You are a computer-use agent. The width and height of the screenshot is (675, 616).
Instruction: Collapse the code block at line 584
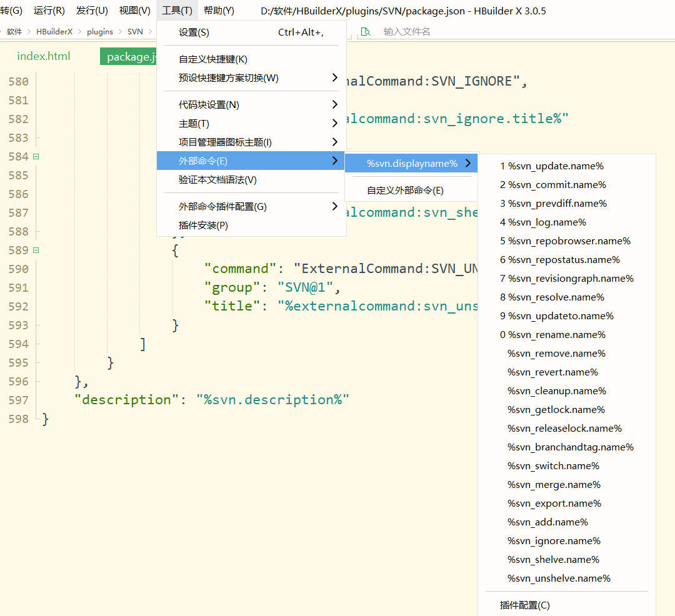click(x=36, y=157)
